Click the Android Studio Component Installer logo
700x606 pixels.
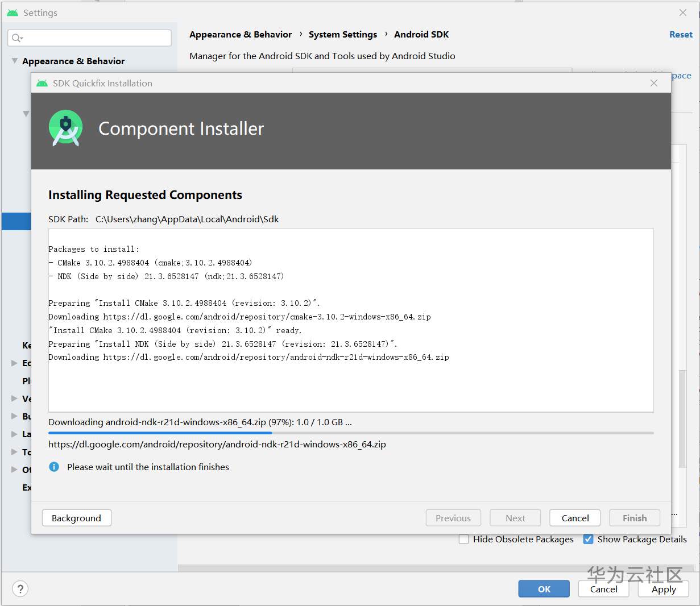(66, 128)
